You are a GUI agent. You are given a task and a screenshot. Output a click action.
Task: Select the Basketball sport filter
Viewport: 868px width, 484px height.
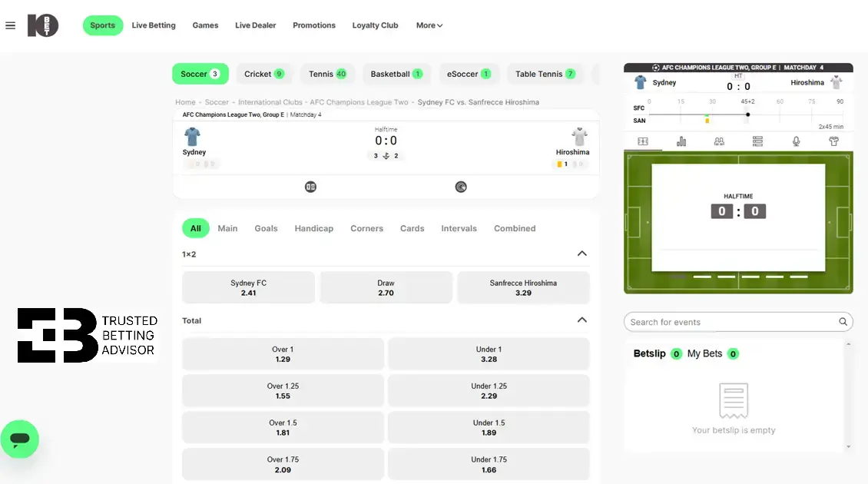point(396,74)
